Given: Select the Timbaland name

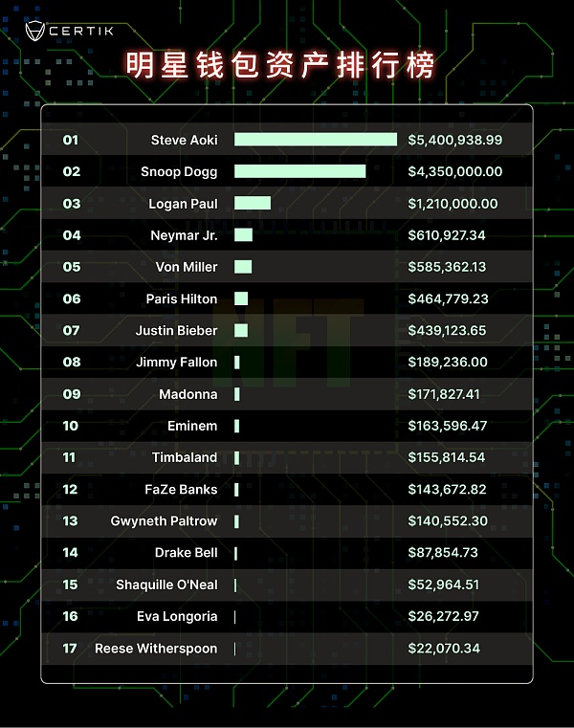Looking at the screenshot, I should (x=184, y=457).
